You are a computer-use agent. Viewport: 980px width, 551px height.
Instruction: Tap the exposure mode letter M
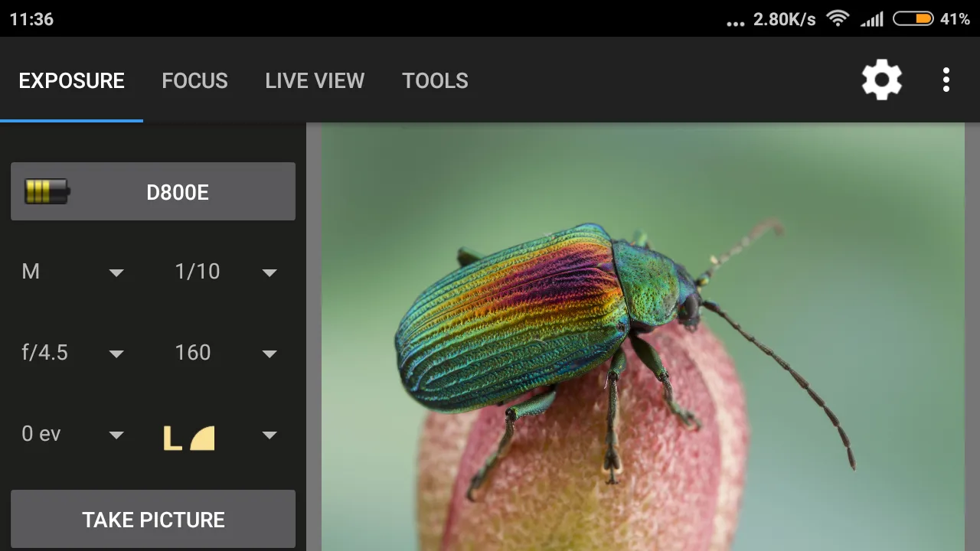click(x=31, y=272)
